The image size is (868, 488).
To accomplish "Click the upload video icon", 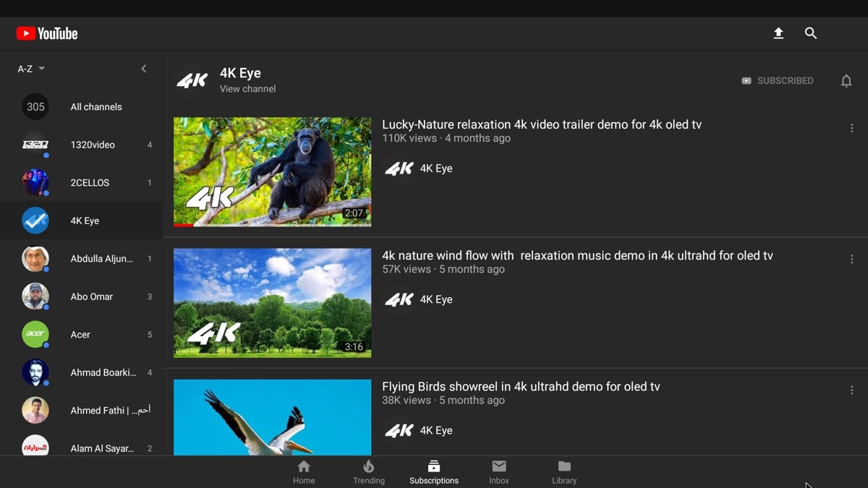I will (x=778, y=33).
